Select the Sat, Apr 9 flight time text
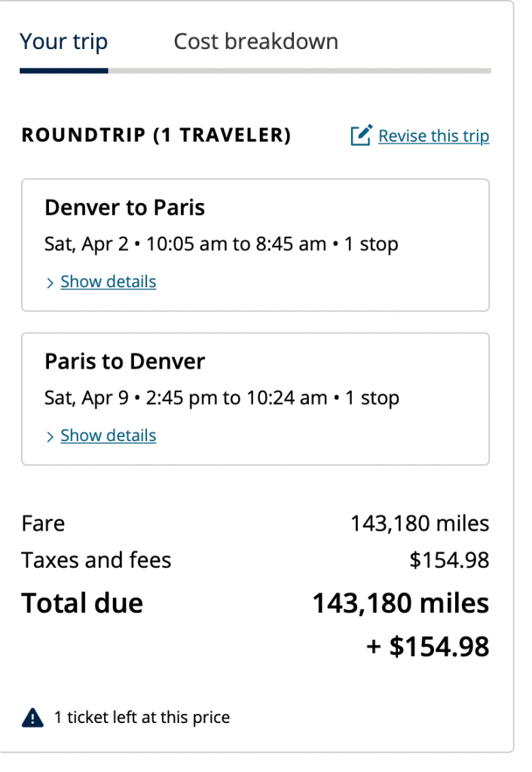 [222, 398]
